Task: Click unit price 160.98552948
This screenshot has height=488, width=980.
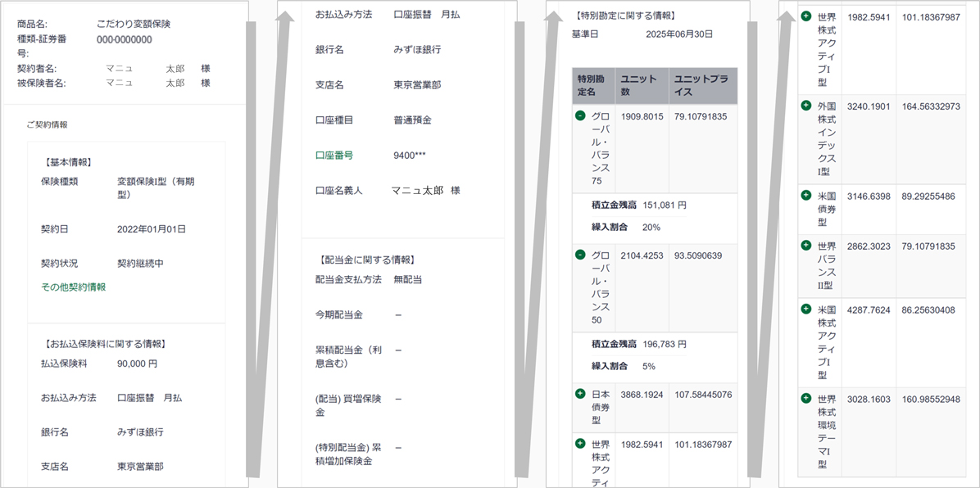Action: tap(932, 399)
